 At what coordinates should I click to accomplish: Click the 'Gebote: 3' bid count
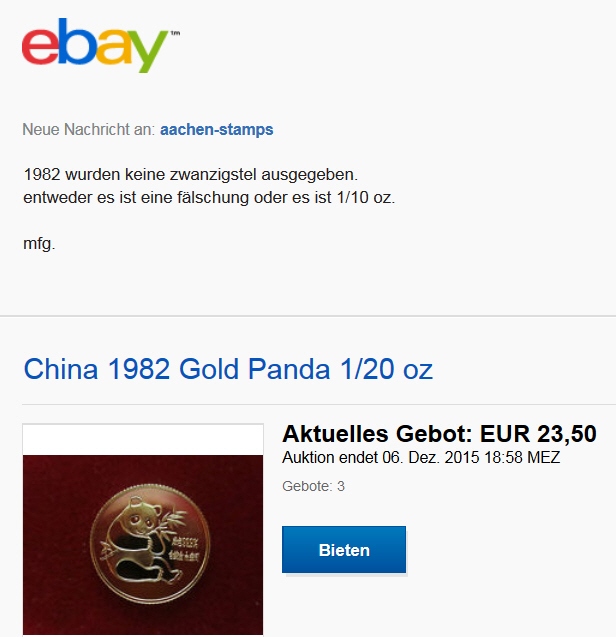tap(313, 486)
